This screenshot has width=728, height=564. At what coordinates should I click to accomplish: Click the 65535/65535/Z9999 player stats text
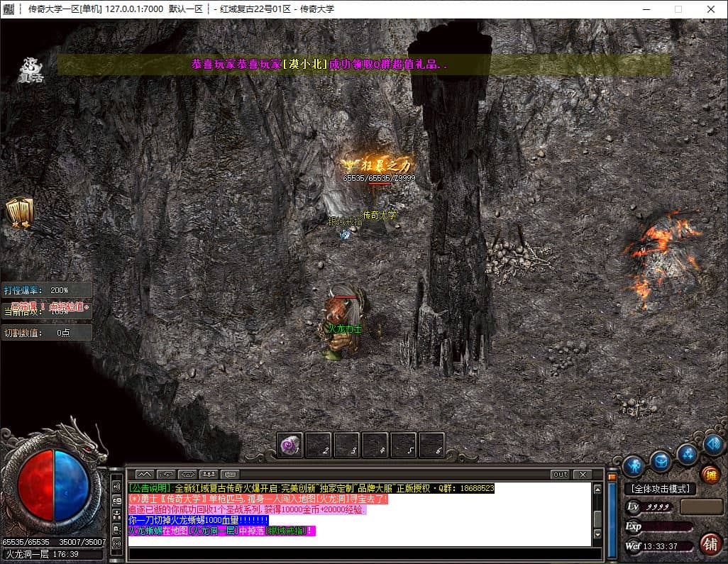[x=380, y=178]
